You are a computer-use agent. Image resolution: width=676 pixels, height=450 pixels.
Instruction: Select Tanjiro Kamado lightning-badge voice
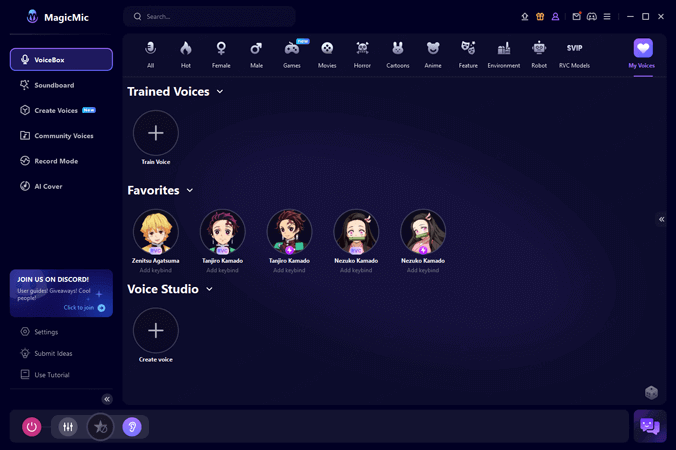[289, 232]
